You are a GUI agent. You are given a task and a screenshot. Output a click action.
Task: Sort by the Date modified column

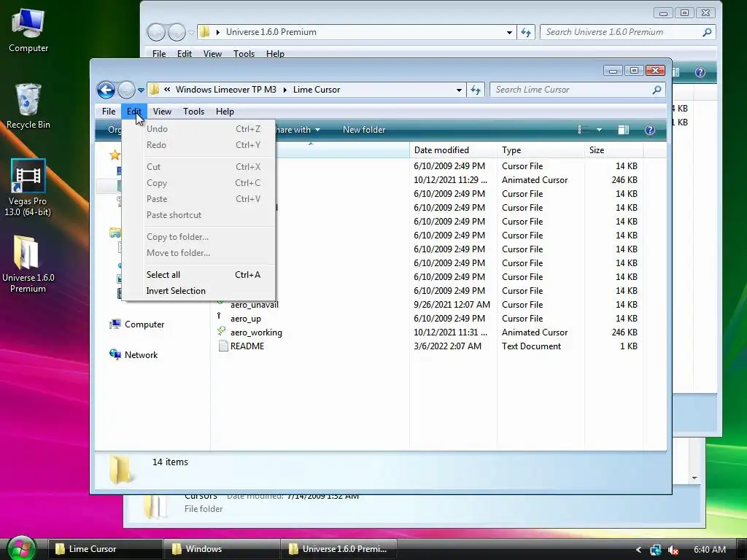point(452,150)
